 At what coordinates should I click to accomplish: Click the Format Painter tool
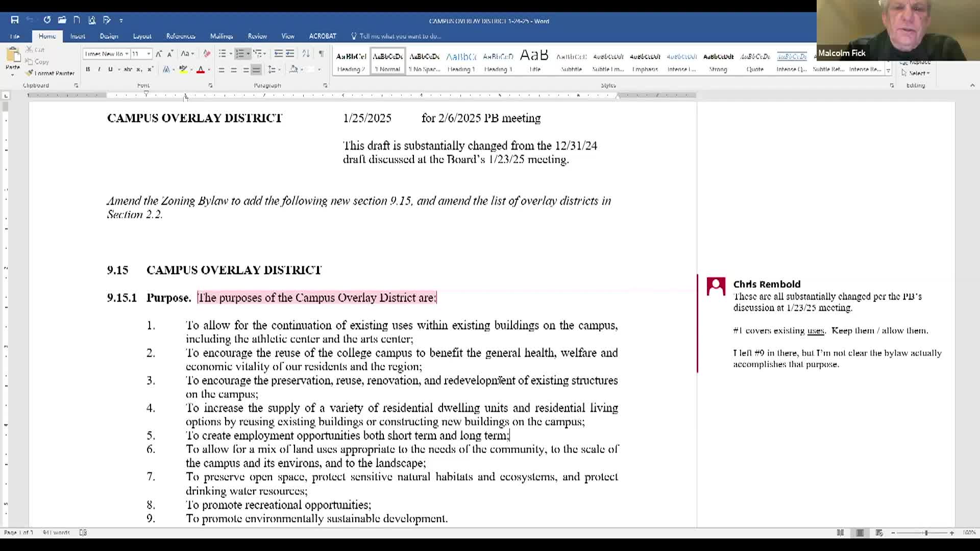[51, 73]
